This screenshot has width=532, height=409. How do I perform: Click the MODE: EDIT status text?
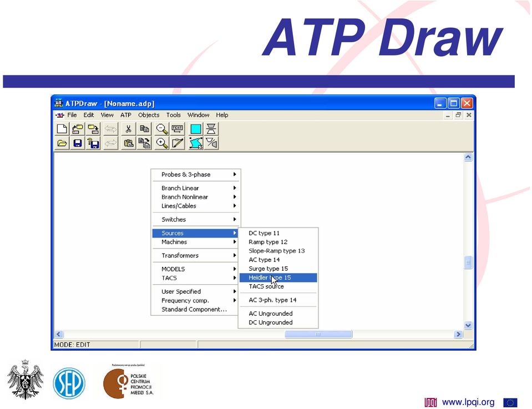point(72,345)
